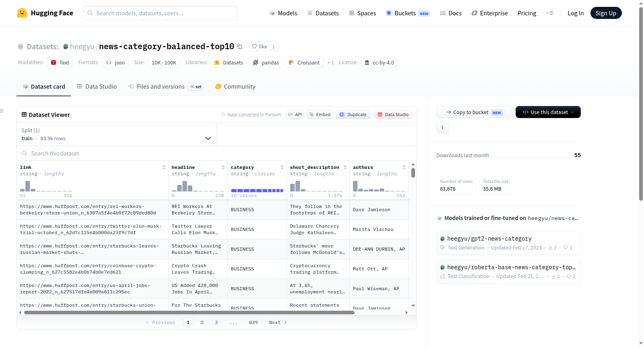
Task: Click the table horizontal scrollbar
Action: pos(189,312)
